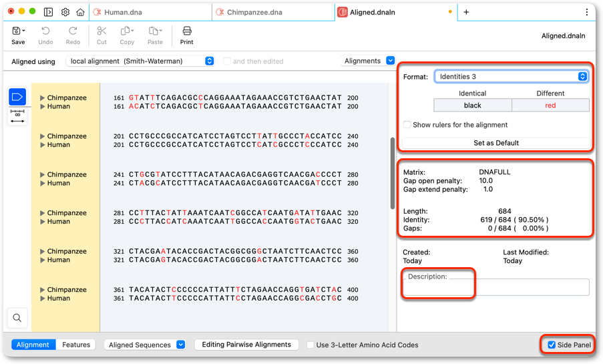Expand Human row at position 241
This screenshot has height=364, width=603.
(42, 183)
